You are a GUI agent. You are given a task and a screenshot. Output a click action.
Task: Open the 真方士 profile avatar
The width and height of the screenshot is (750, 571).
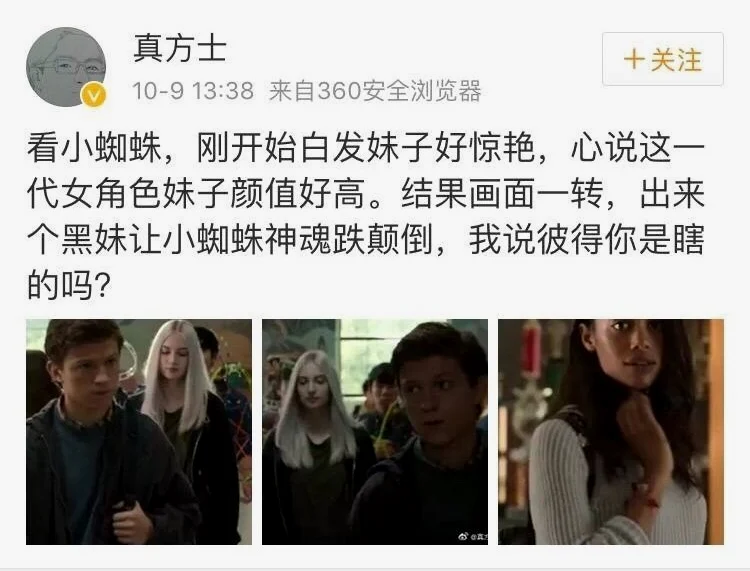(66, 66)
